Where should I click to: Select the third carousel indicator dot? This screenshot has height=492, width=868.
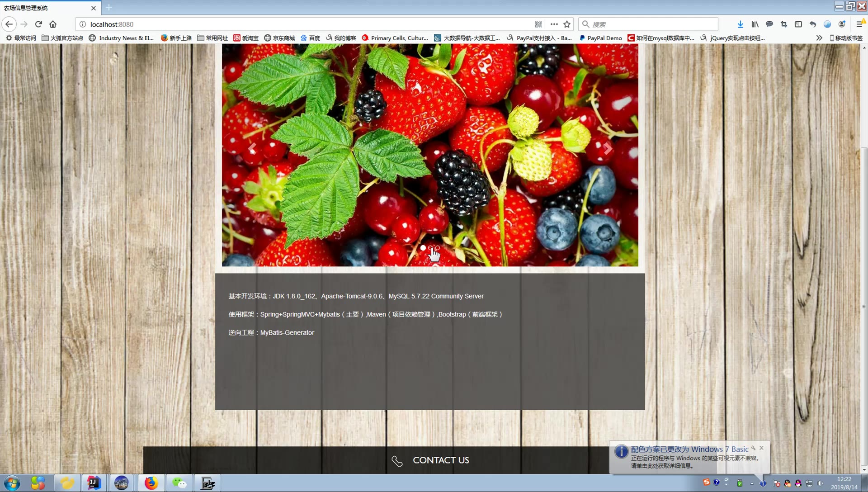[438, 248]
